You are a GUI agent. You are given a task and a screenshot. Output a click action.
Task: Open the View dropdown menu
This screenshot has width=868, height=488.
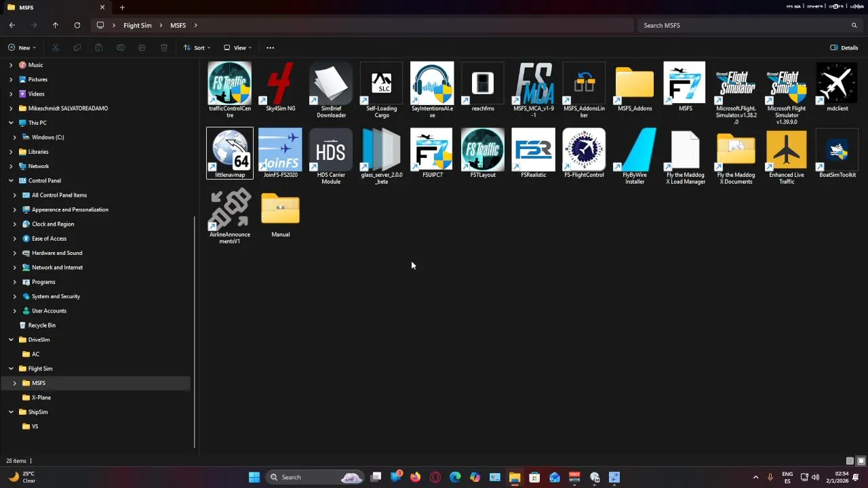coord(238,47)
